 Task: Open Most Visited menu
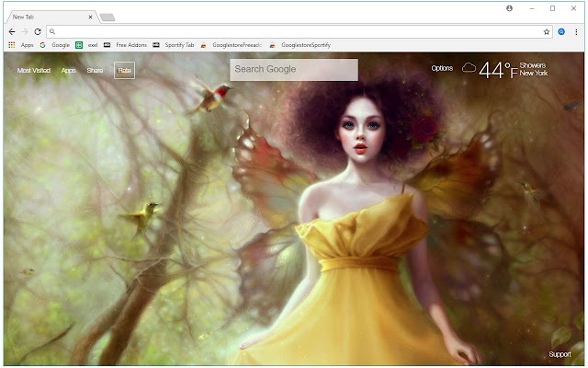tap(34, 71)
